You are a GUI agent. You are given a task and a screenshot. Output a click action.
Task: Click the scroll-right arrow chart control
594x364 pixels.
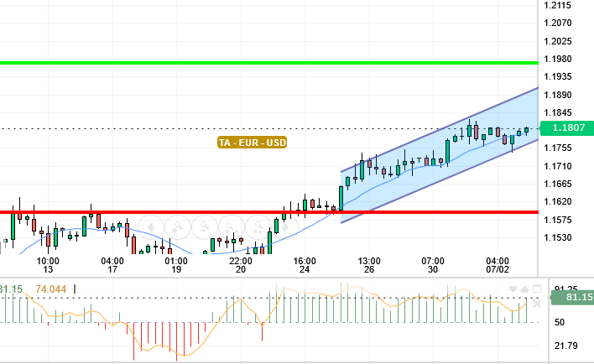click(285, 227)
